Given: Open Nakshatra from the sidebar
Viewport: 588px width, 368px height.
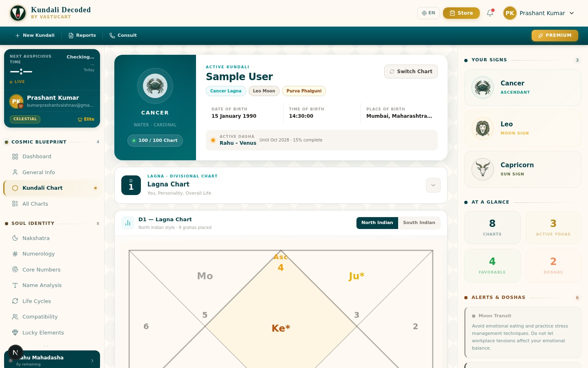Looking at the screenshot, I should pyautogui.click(x=36, y=238).
